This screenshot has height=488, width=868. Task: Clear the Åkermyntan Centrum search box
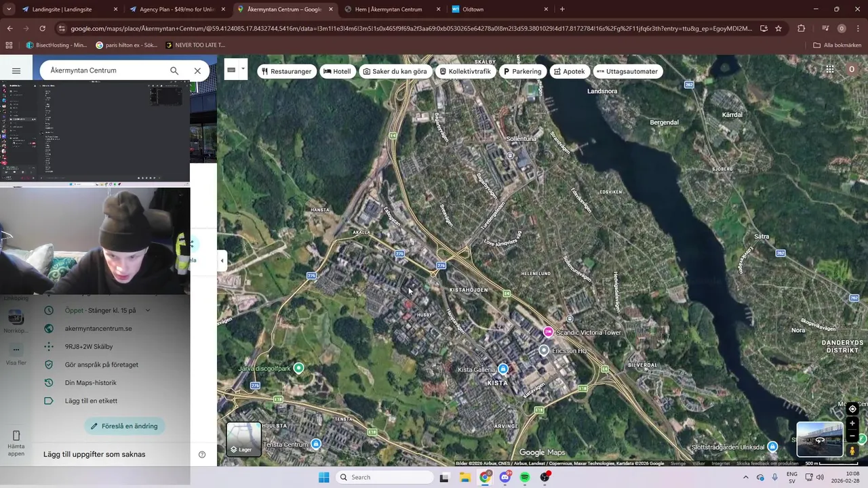[x=197, y=70]
